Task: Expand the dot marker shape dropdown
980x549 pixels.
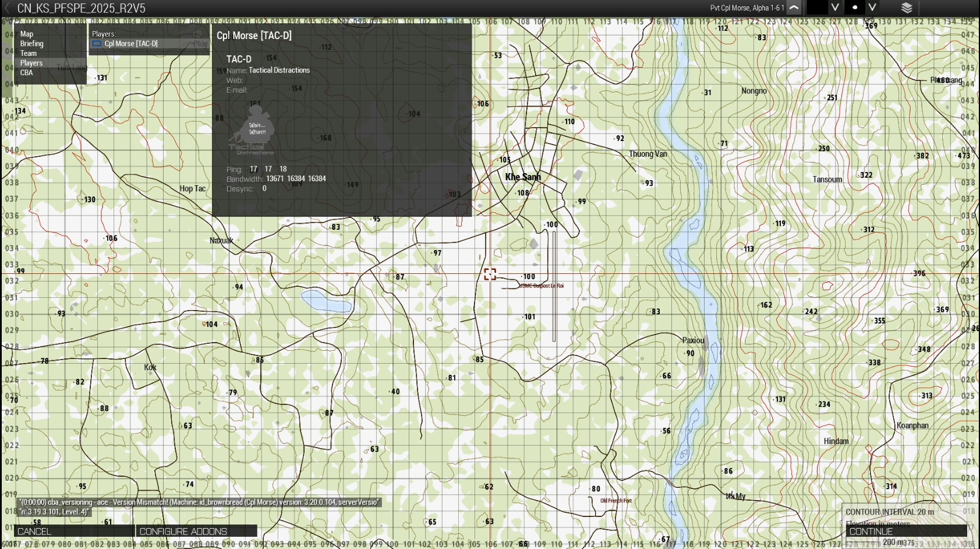Action: pos(872,8)
